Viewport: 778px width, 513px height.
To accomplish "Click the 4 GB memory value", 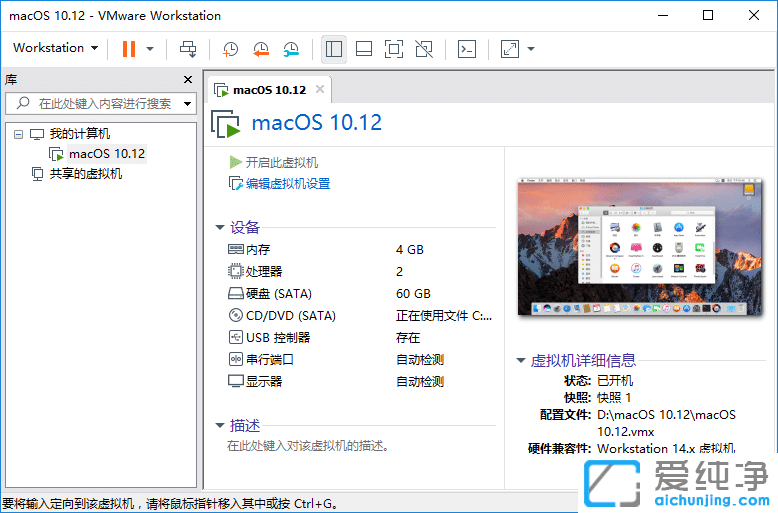I will [410, 250].
